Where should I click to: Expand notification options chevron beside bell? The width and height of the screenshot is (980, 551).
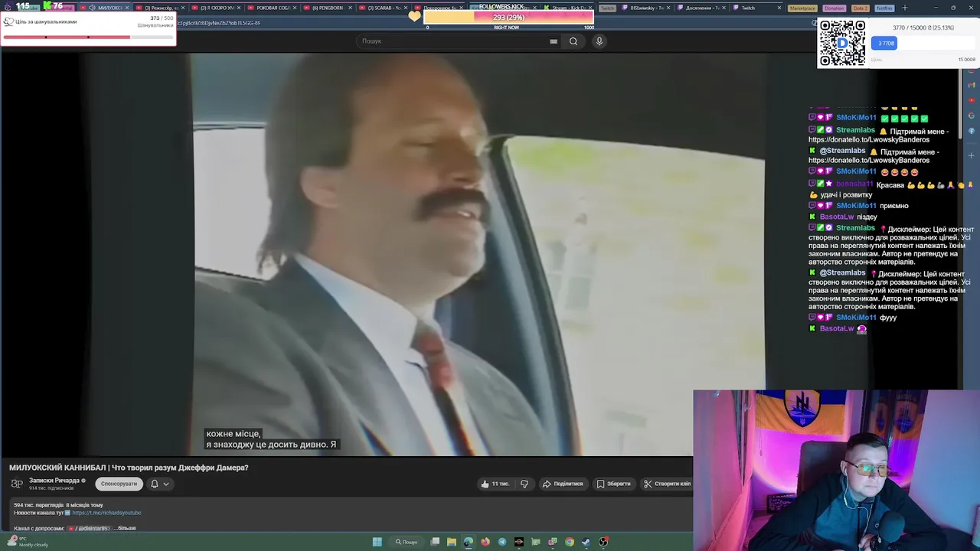coord(166,484)
